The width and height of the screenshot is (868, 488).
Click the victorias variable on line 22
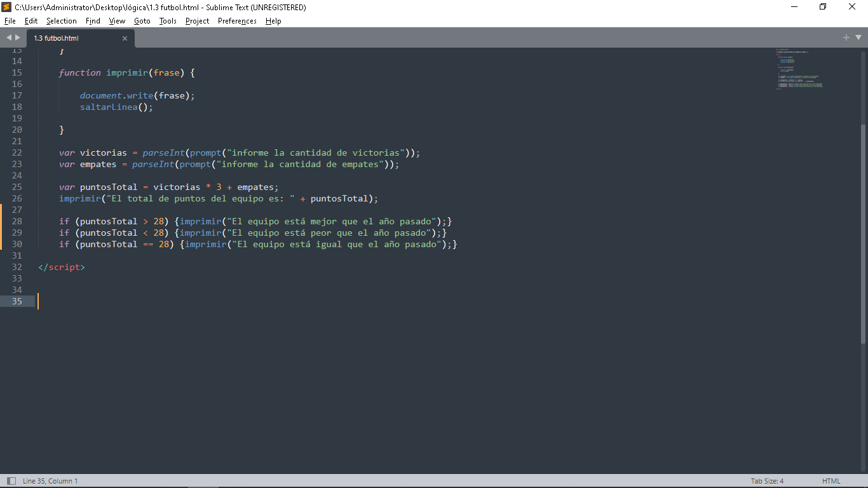104,152
